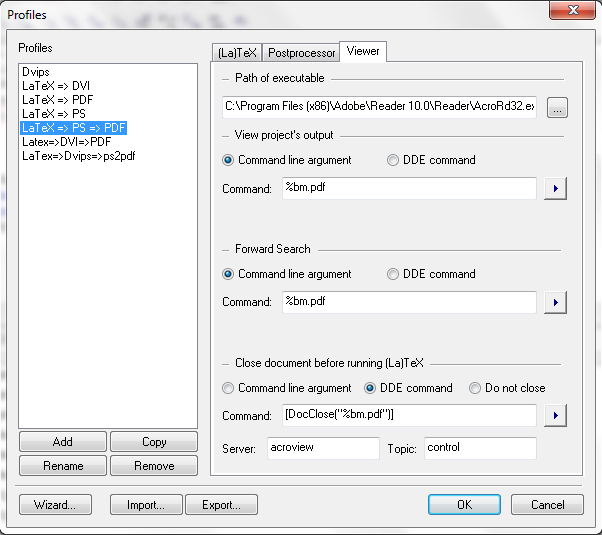Click the Topic field containing control

point(480,448)
